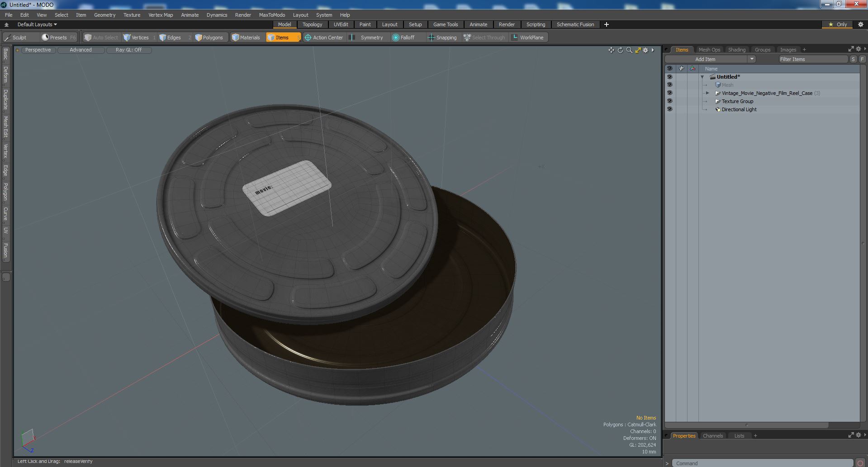Click the viewport zoom magnifier icon
Viewport: 868px width, 467px height.
(629, 50)
